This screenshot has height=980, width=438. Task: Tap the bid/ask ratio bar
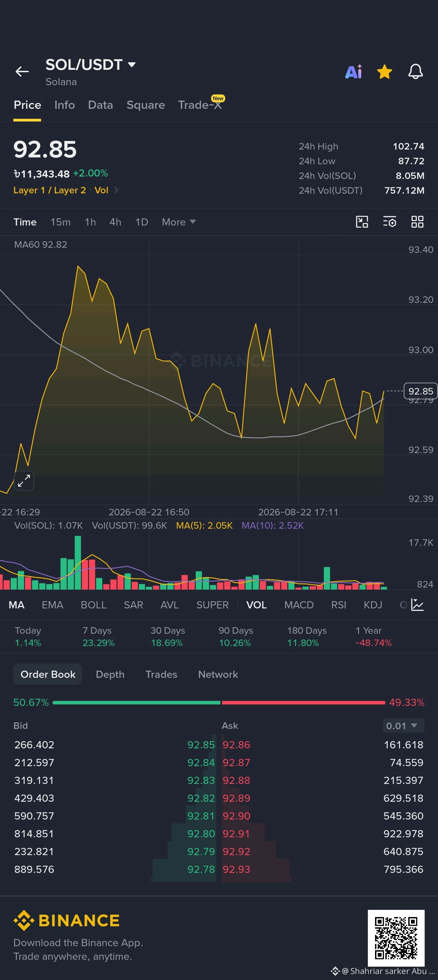pos(219,702)
